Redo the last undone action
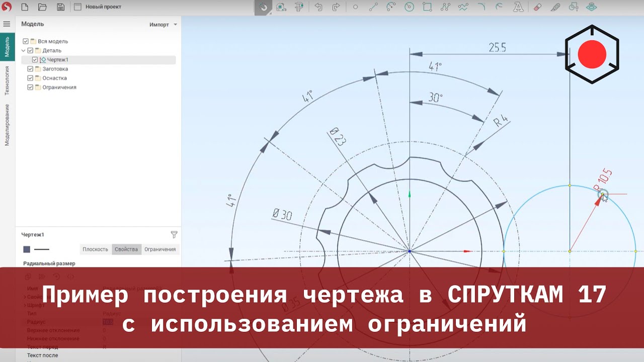The height and width of the screenshot is (362, 644). coord(336,7)
